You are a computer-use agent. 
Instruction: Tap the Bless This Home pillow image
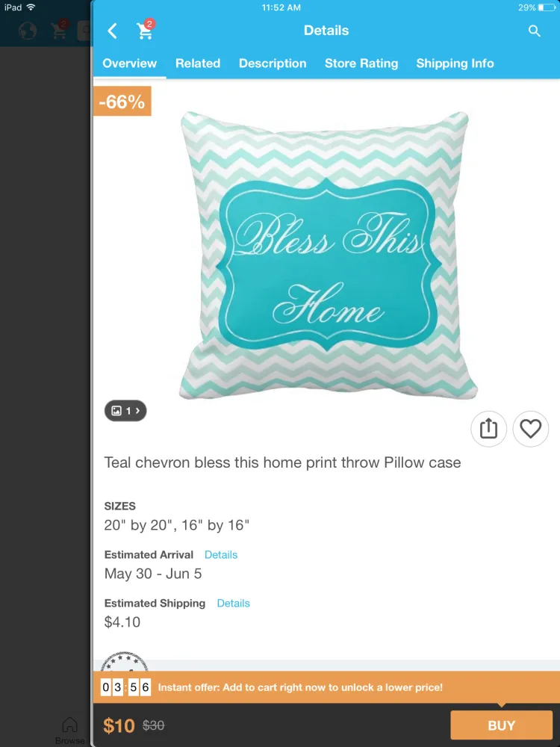(x=328, y=255)
